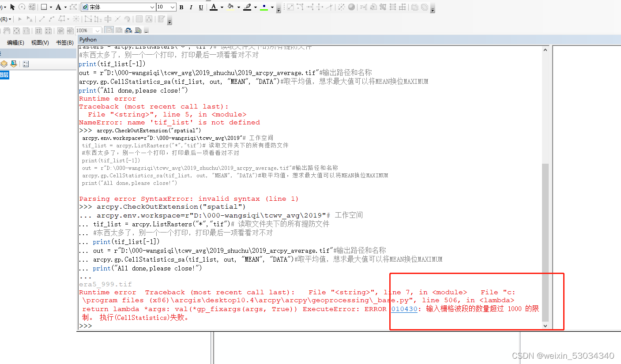Follow the 010430 error code link

(x=404, y=309)
